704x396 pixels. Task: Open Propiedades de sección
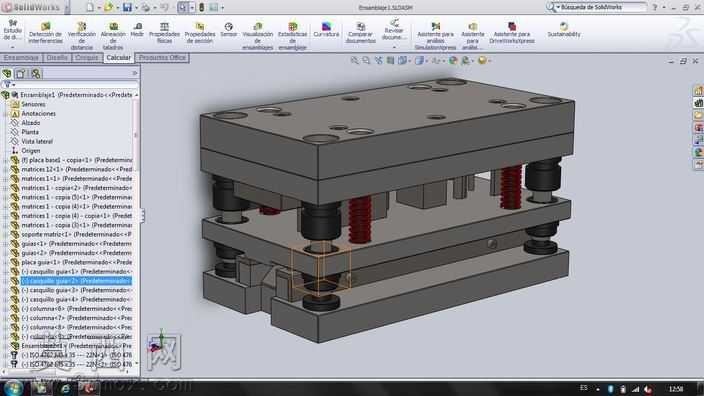pos(200,32)
